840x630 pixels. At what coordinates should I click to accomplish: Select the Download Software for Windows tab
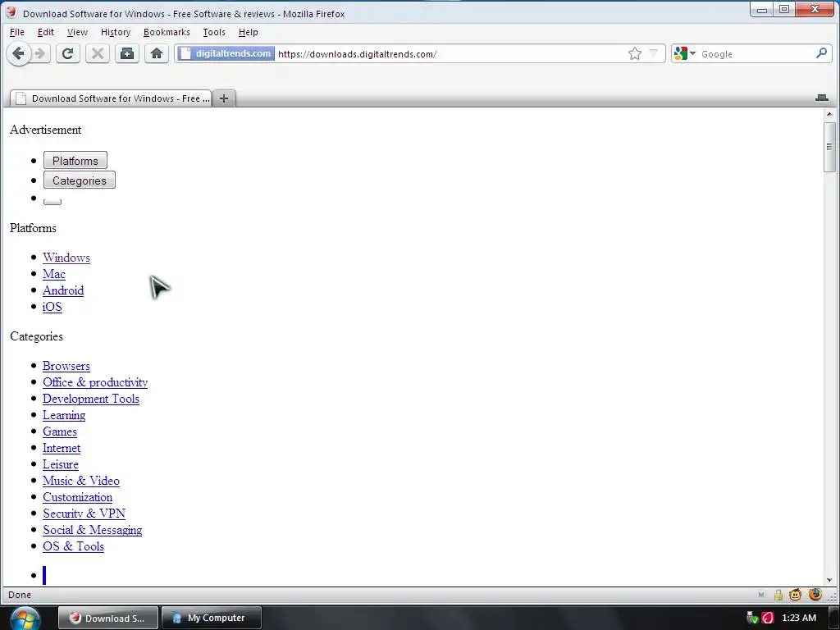(x=111, y=98)
